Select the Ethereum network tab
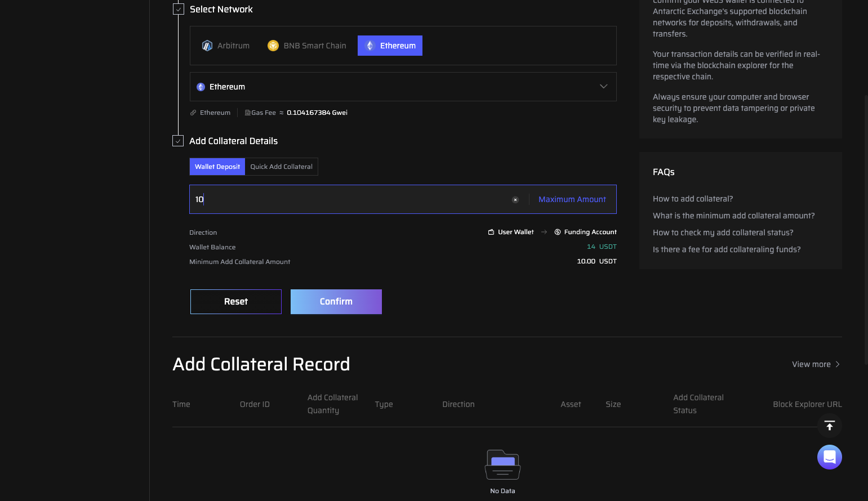This screenshot has height=501, width=868. click(390, 46)
